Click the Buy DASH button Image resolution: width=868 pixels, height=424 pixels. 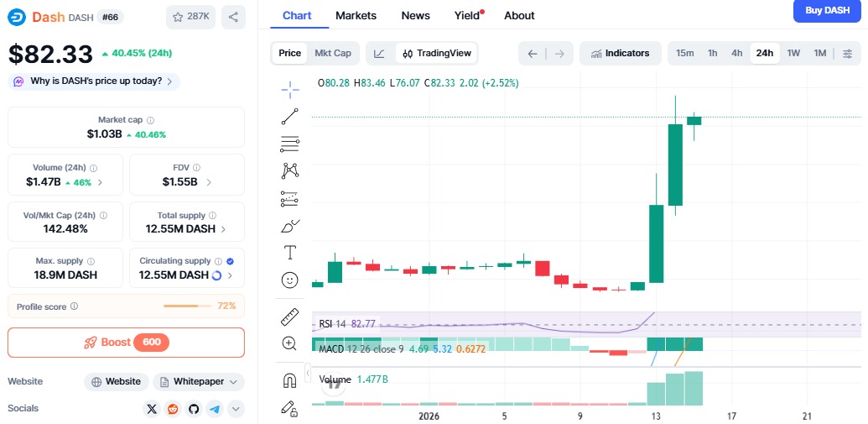pyautogui.click(x=827, y=10)
